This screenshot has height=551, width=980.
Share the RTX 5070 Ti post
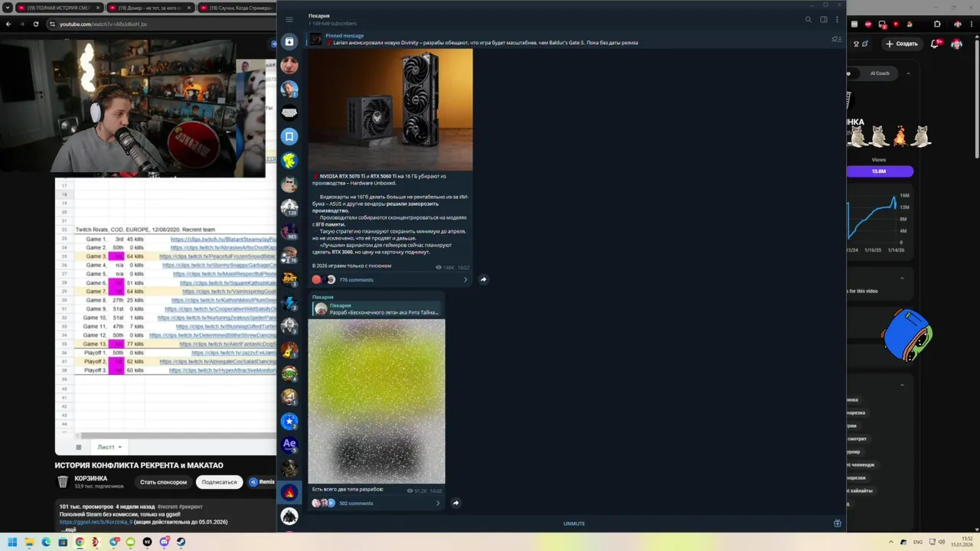click(x=483, y=279)
